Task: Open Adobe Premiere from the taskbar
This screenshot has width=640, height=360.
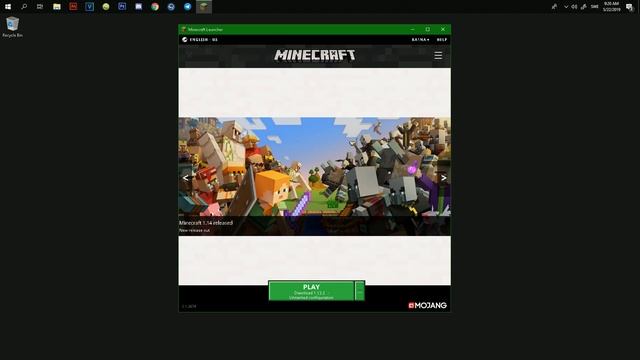Action: [x=122, y=7]
